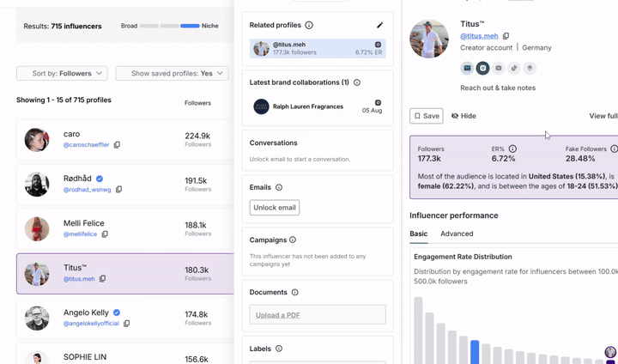Click the Instagram icon on the Ralph Lauren Fragrances row
Screen dimensions: 618x364
pyautogui.click(x=378, y=102)
